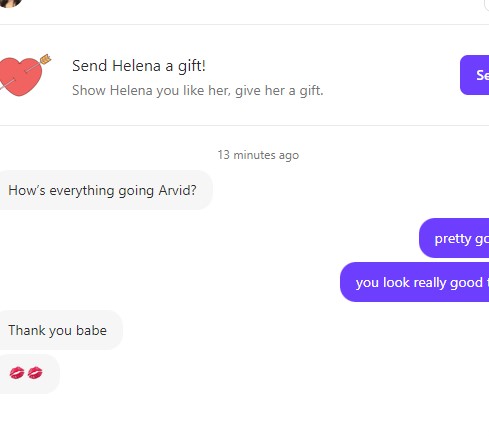
Task: Click the word 'minutes' in the timestamp
Action: [x=254, y=155]
